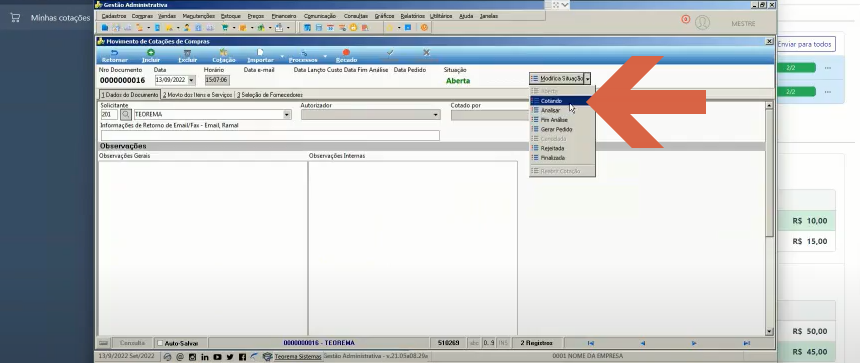Open the Relatórios menu
Screen dimensions: 860x363
pyautogui.click(x=412, y=16)
